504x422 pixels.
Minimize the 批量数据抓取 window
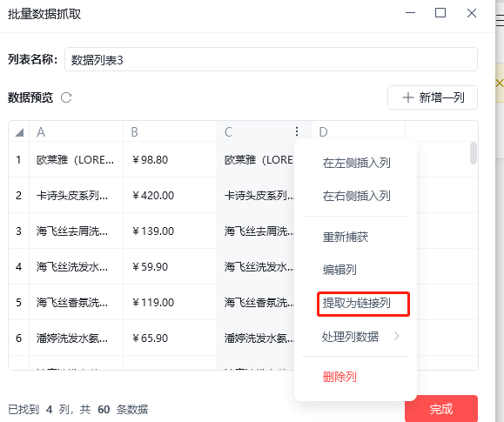411,13
